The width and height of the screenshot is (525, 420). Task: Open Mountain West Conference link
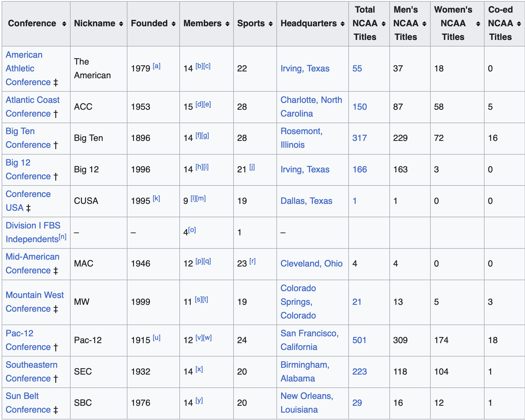click(35, 302)
